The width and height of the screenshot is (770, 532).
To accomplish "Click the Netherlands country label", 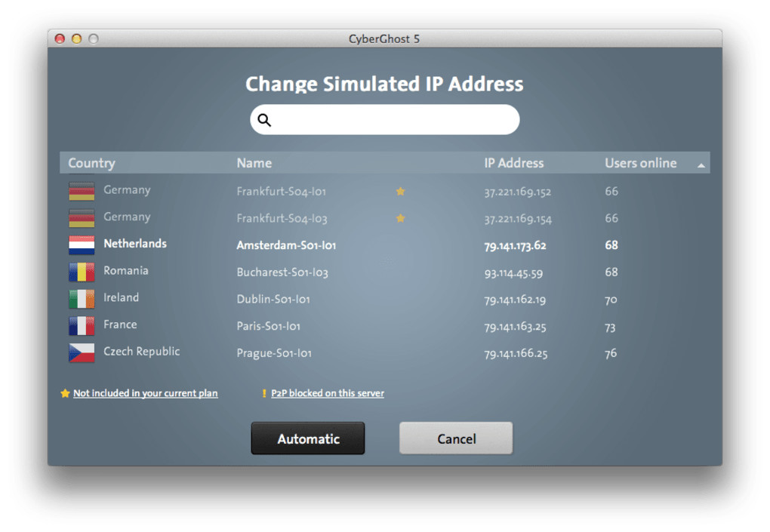I will (x=135, y=244).
